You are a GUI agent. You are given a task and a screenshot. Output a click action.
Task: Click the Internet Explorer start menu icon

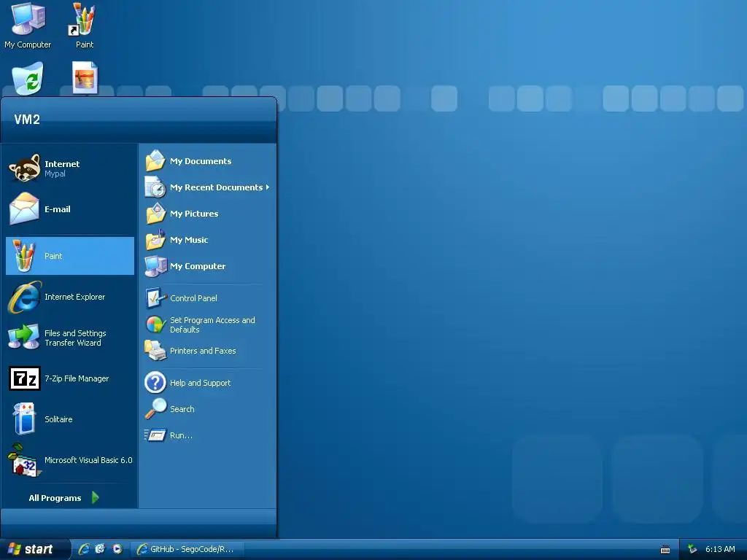(x=24, y=297)
